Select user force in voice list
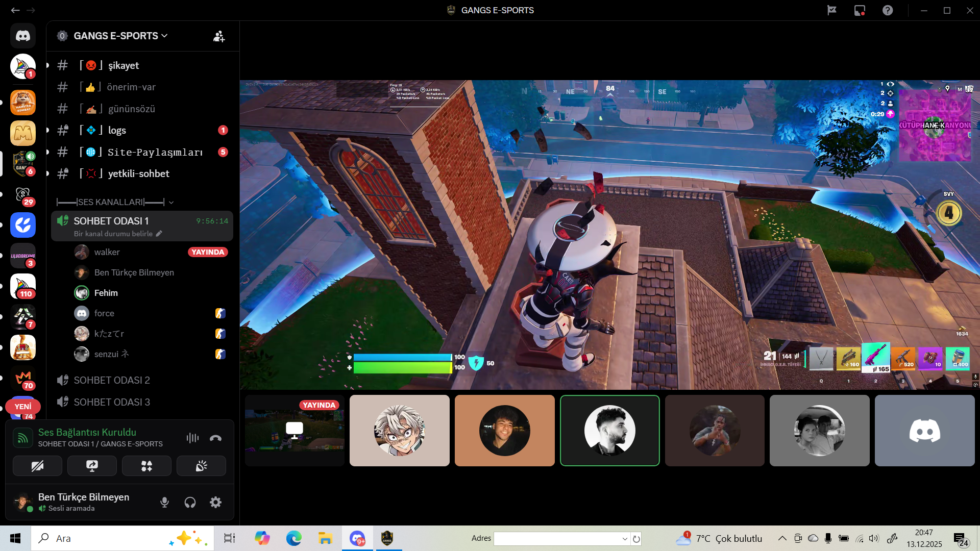The image size is (980, 551). pyautogui.click(x=151, y=313)
